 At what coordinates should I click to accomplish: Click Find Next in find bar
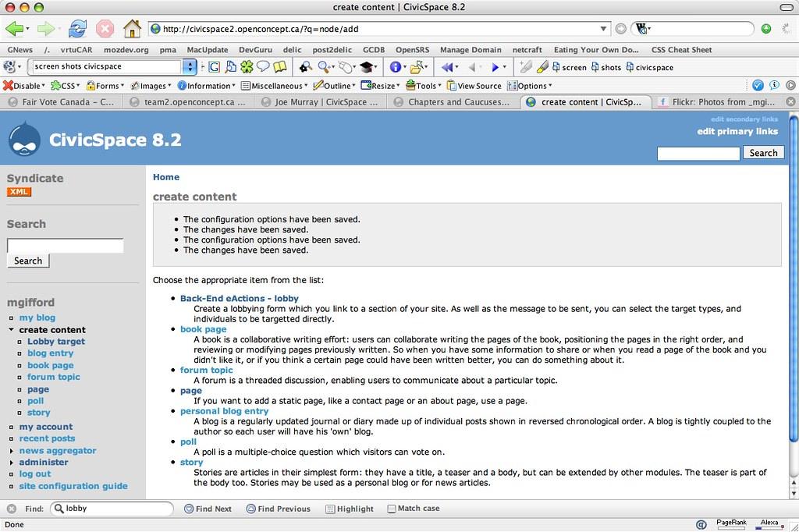coord(208,509)
